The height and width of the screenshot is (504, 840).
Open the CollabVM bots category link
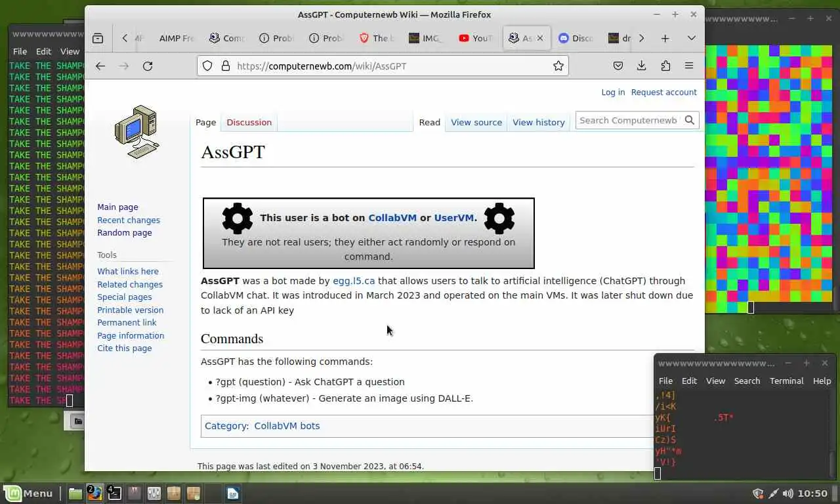point(287,425)
